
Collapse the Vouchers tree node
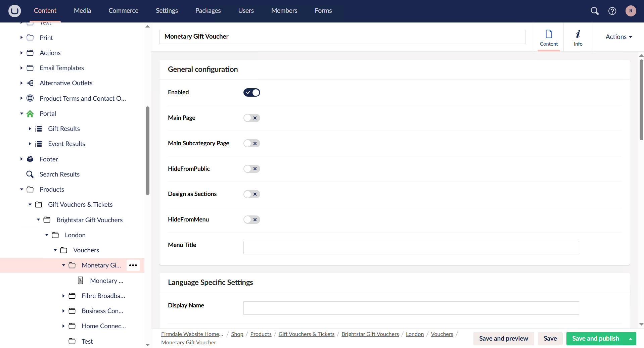[x=55, y=250]
